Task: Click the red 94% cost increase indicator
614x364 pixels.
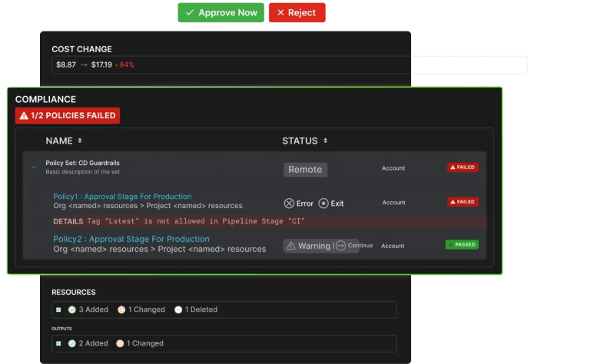Action: point(125,65)
